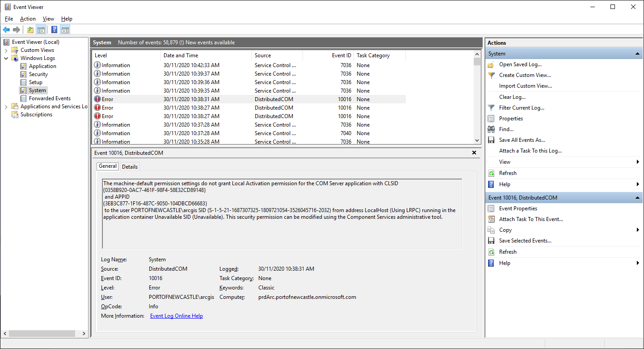
Task: Click the Attach Task To This Event icon
Action: [491, 219]
